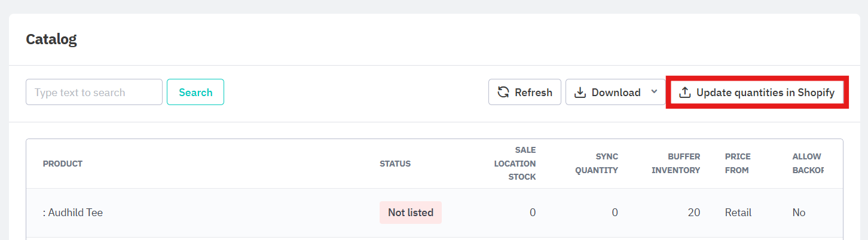Click the Search button
The image size is (868, 240).
[x=195, y=92]
